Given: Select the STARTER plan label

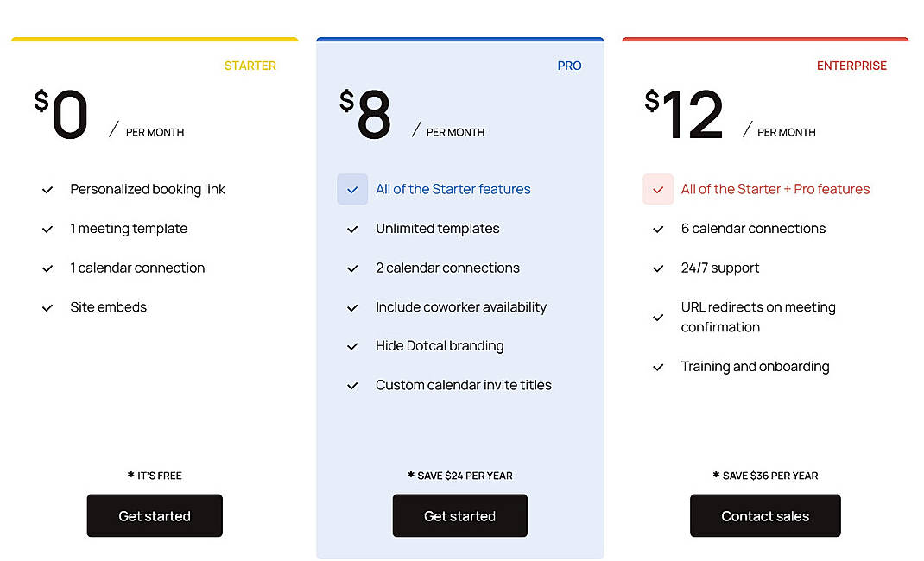Looking at the screenshot, I should 250,66.
